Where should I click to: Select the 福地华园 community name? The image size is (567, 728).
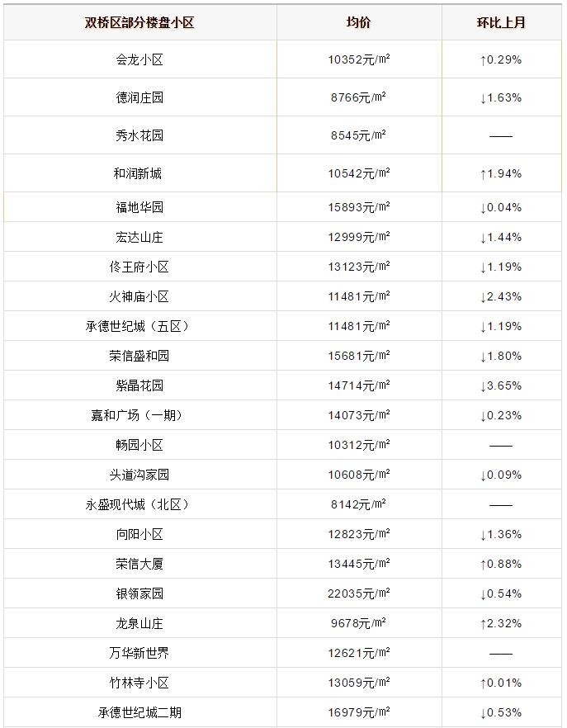coord(139,207)
